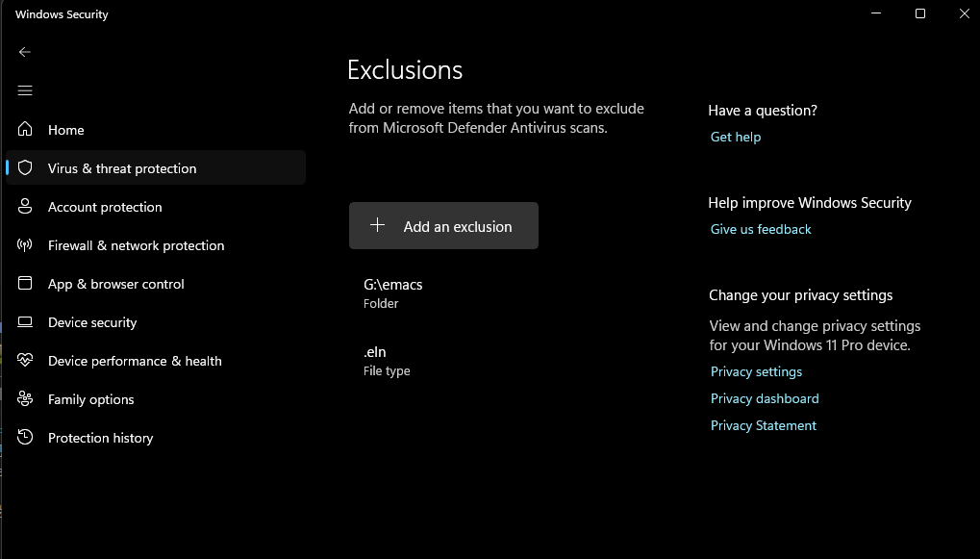980x559 pixels.
Task: Click the Family options people icon
Action: click(25, 399)
